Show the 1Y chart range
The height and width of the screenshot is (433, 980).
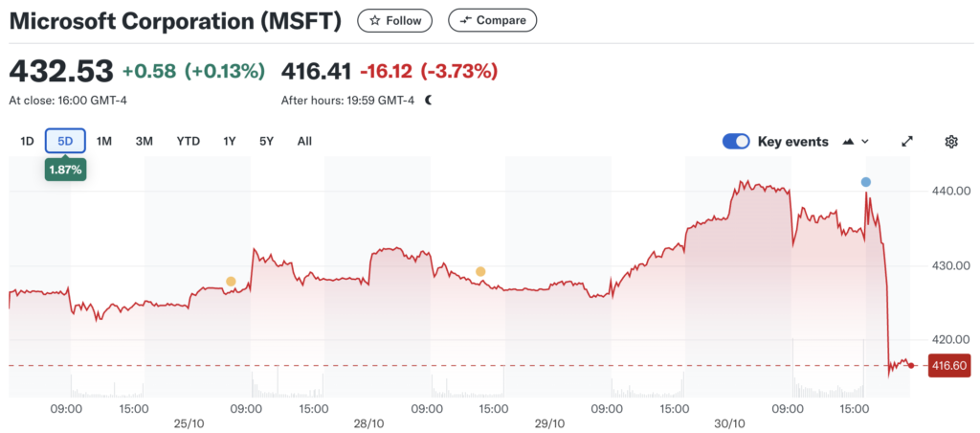pos(230,142)
